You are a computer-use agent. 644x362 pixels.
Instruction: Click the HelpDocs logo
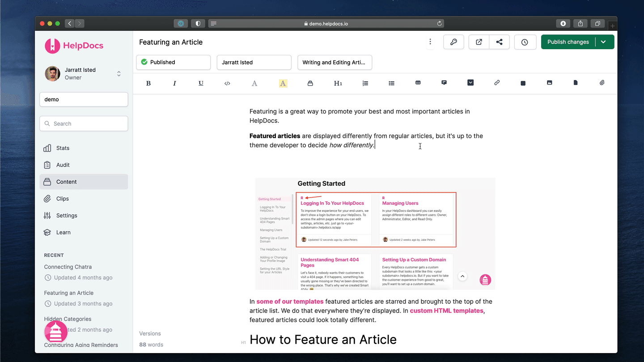coord(74,46)
